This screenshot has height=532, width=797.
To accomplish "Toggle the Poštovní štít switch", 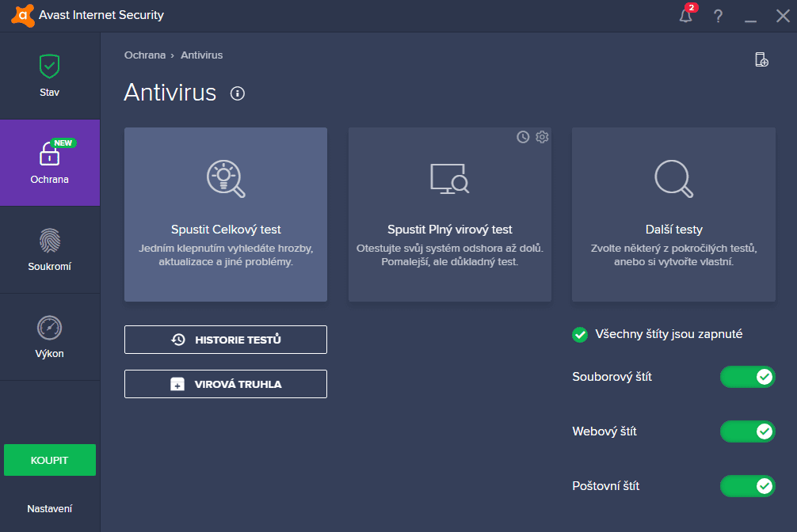I will [747, 486].
